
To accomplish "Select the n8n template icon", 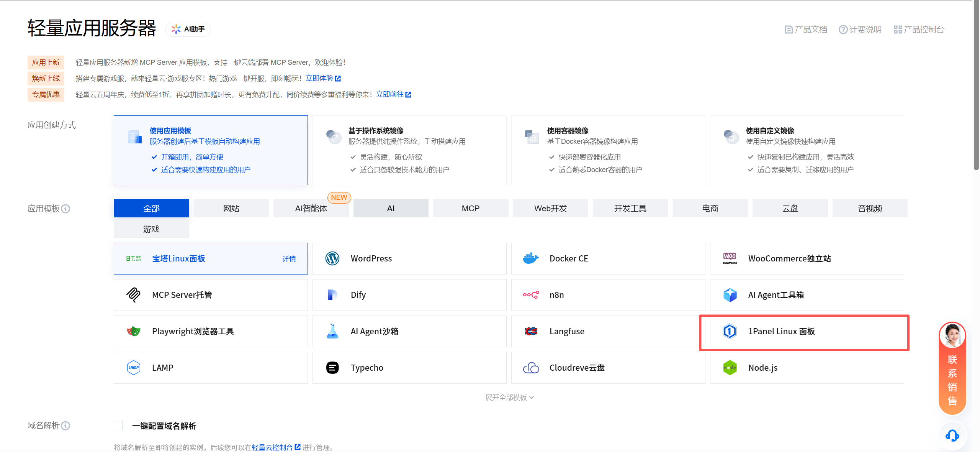I will click(x=531, y=294).
